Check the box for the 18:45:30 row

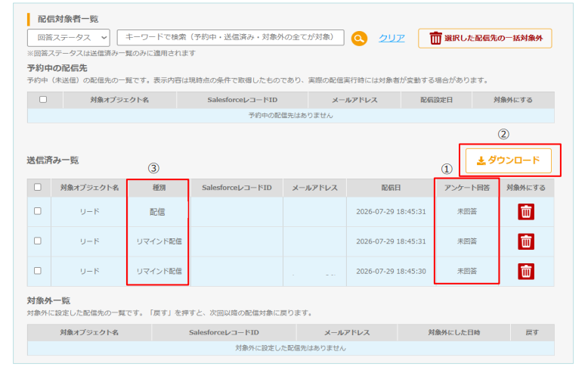click(x=38, y=271)
